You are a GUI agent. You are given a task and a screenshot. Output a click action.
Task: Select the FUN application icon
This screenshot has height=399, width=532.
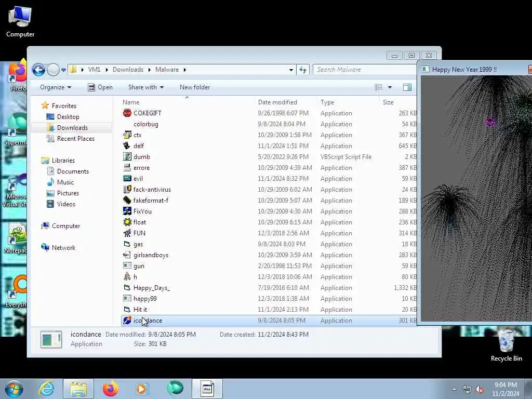click(x=127, y=233)
